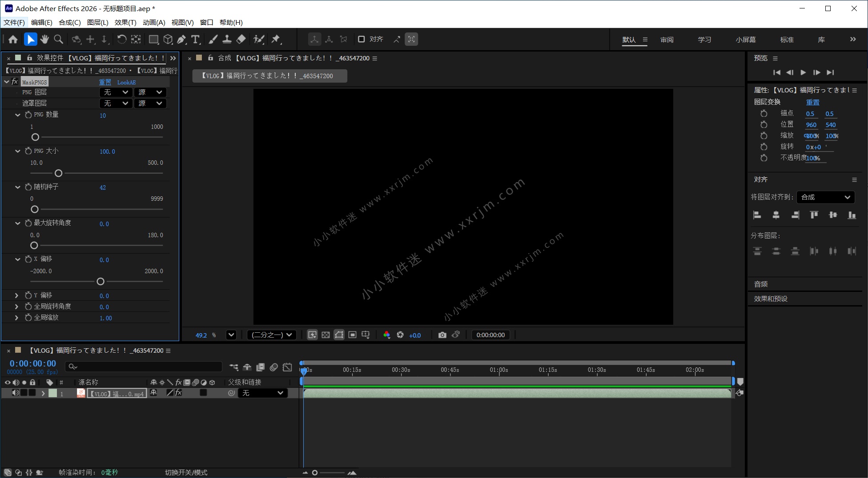Open the 效果(T) menu
The height and width of the screenshot is (478, 868).
[x=125, y=22]
